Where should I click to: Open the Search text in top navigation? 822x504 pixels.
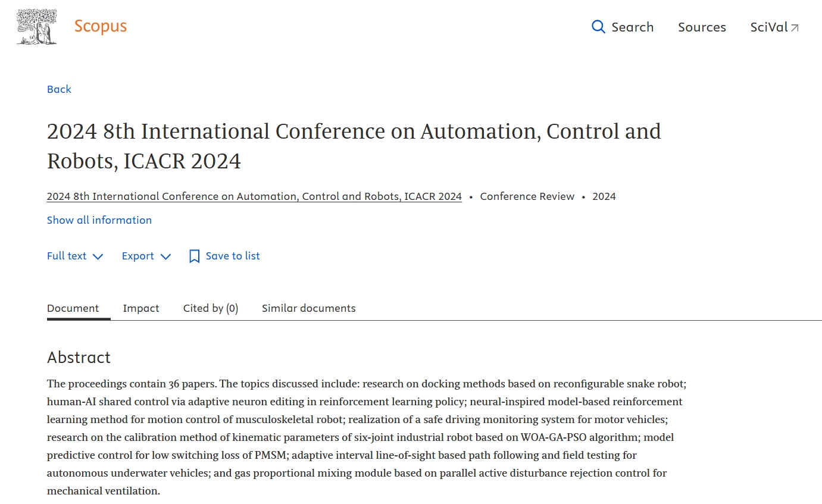click(633, 27)
